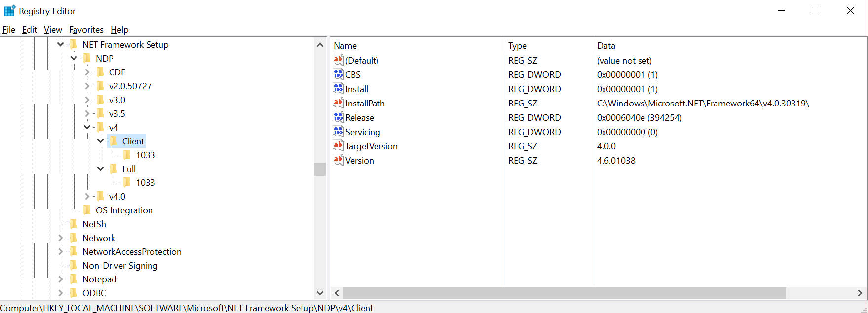The image size is (868, 313).
Task: Expand the v3.5 key
Action: (x=87, y=113)
